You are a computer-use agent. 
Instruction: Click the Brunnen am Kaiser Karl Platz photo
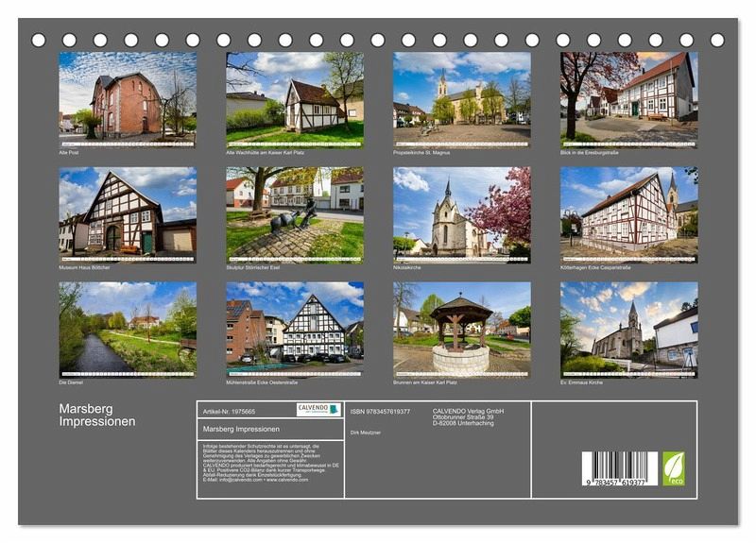(x=461, y=327)
